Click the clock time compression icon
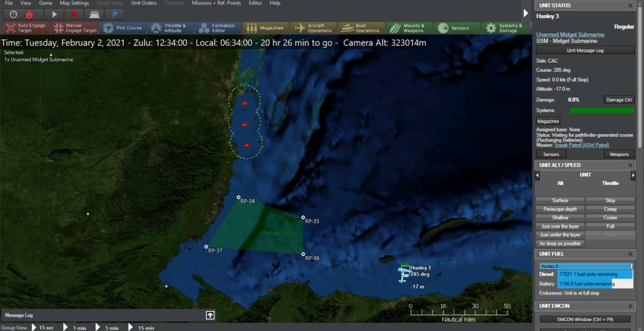This screenshot has height=331, width=644. (13, 14)
